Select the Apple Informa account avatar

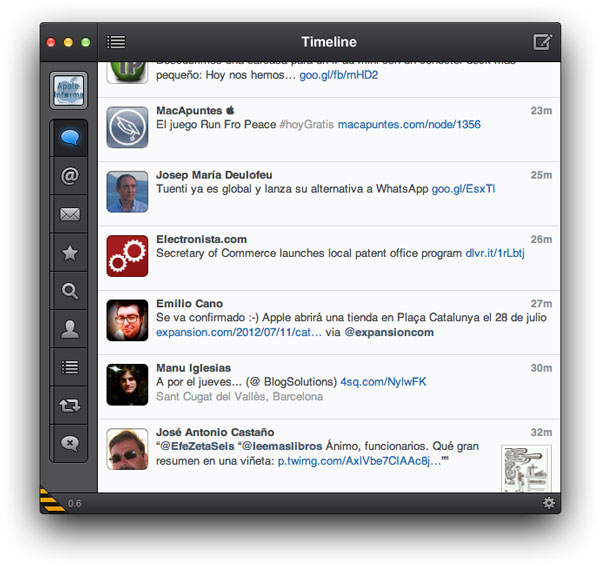tap(68, 90)
